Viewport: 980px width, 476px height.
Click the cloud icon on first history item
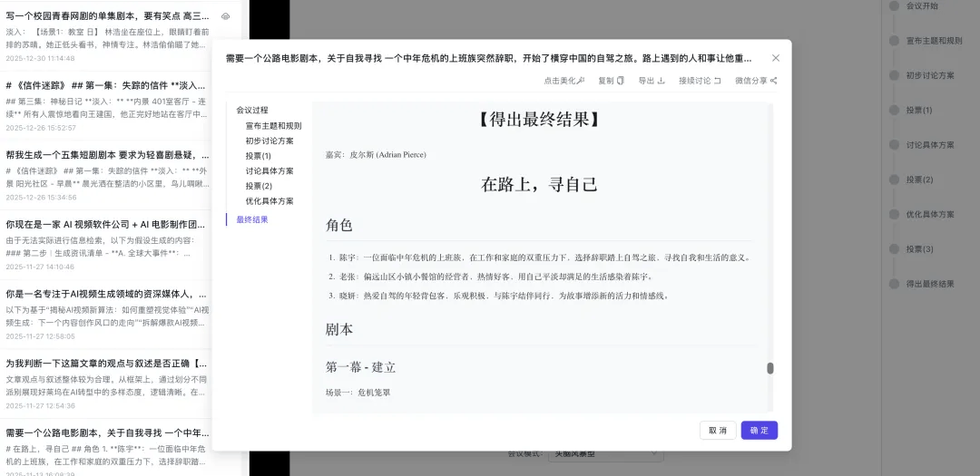coord(226,16)
